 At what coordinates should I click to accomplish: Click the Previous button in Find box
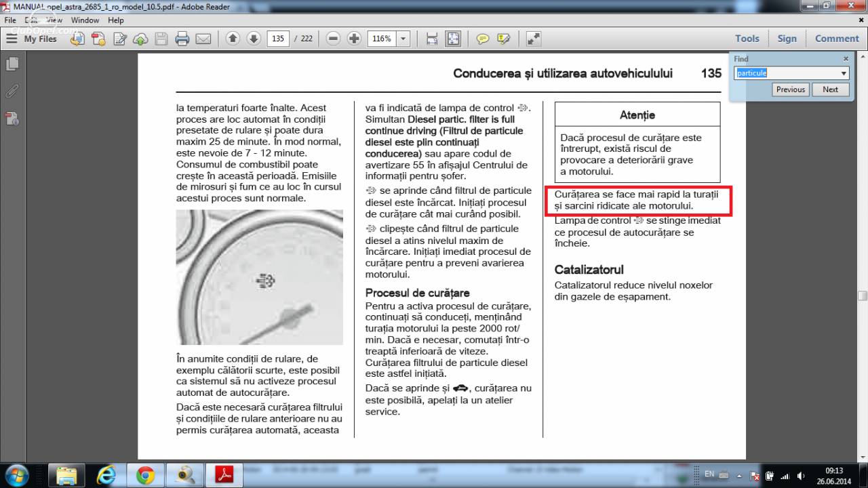(x=791, y=89)
